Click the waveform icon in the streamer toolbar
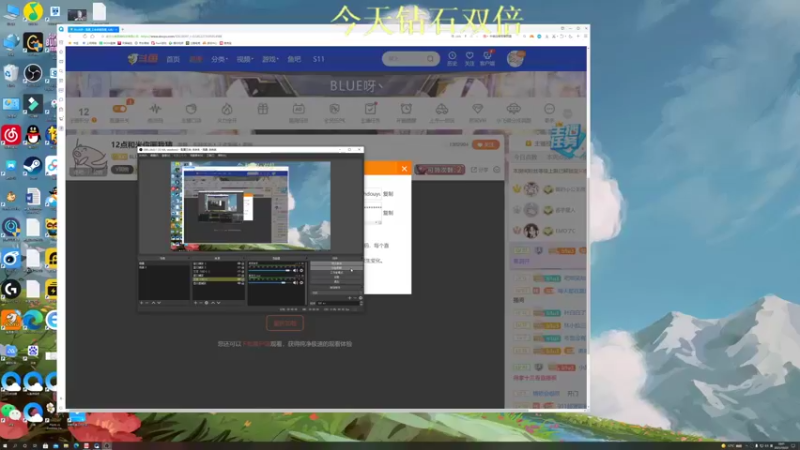This screenshot has height=450, width=800. tap(155, 109)
